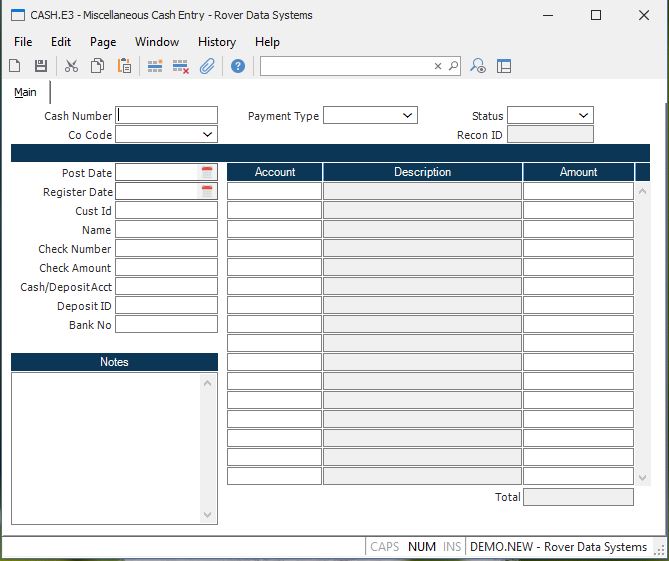Click the Cut scissors icon

coord(71,66)
